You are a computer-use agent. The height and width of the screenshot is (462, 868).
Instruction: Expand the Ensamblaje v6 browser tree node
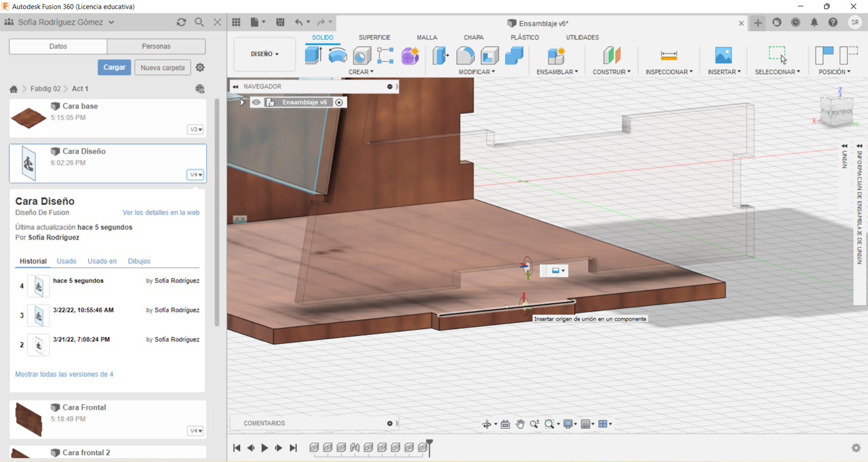242,102
